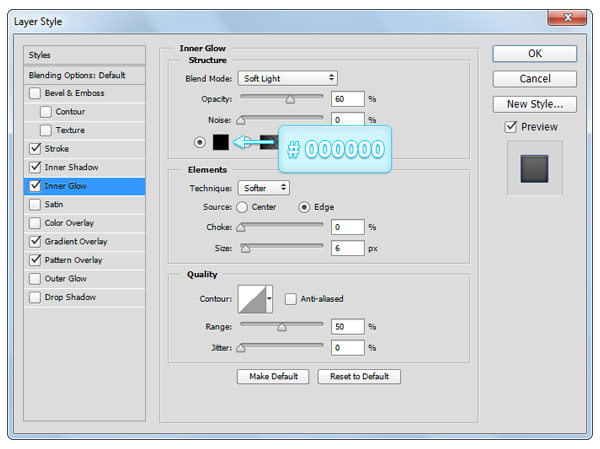Click the OK button
The width and height of the screenshot is (600, 449).
click(534, 54)
